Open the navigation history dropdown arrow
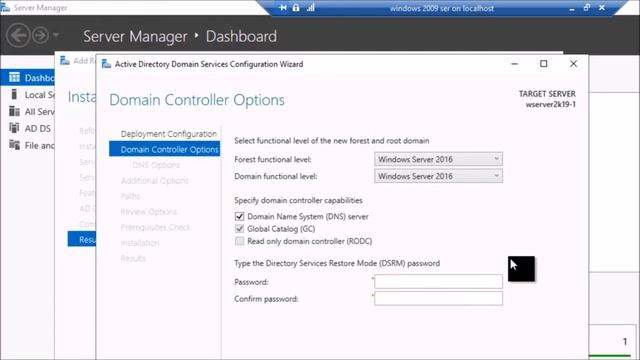The width and height of the screenshot is (640, 360). tap(56, 35)
